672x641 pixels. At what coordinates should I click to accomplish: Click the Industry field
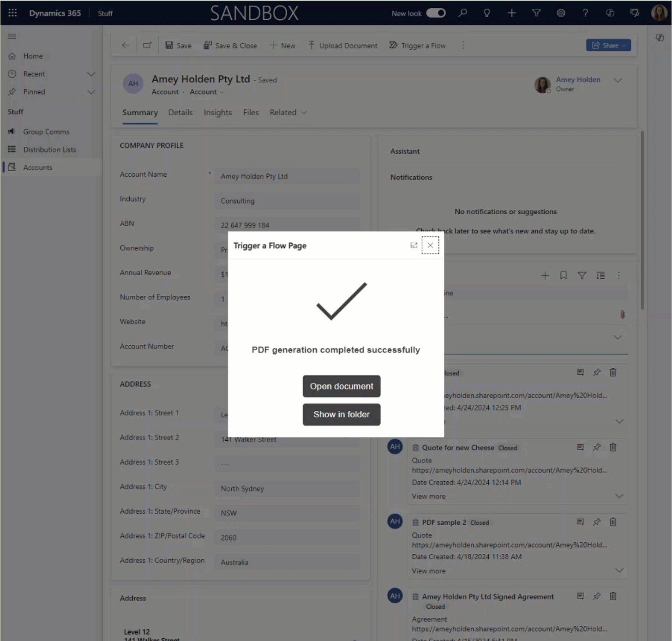287,201
